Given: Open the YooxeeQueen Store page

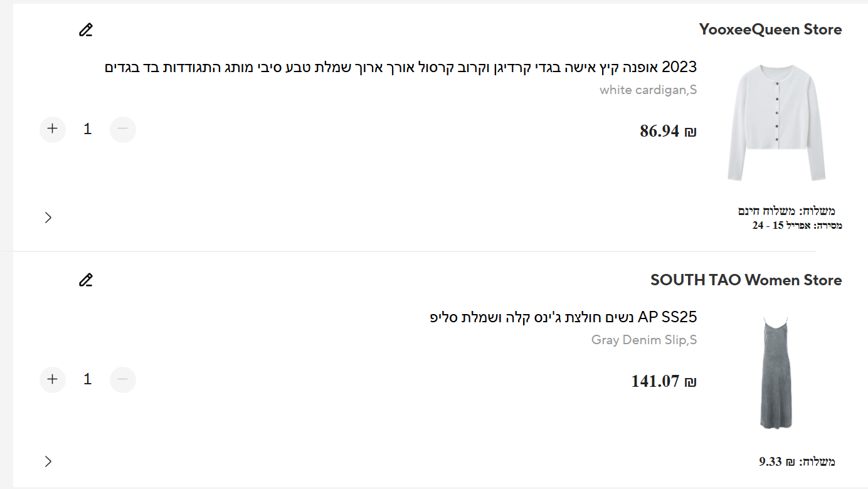Looking at the screenshot, I should pos(770,29).
